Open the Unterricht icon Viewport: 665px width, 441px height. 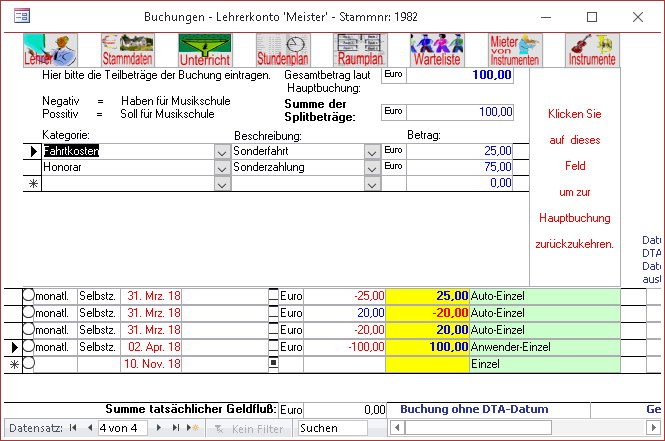[204, 51]
